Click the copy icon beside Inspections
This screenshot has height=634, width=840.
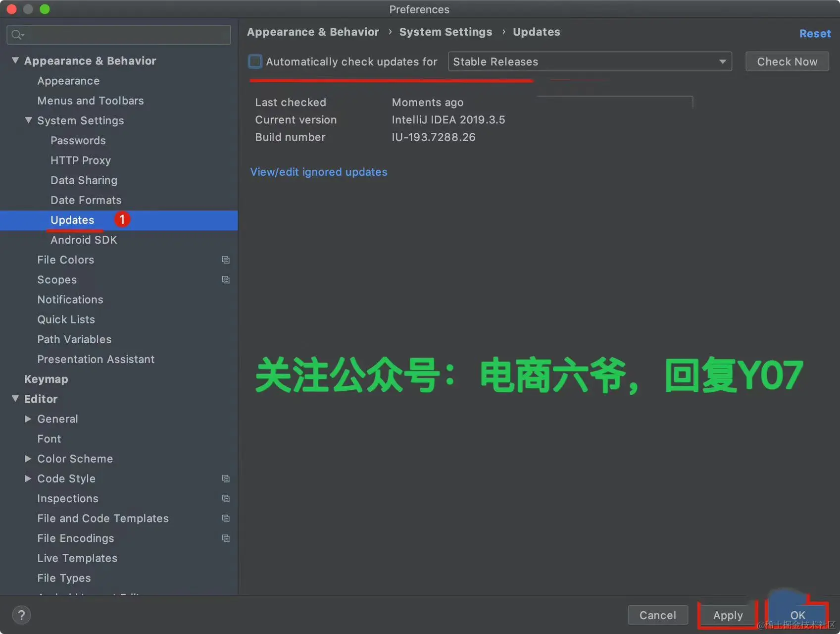click(226, 498)
